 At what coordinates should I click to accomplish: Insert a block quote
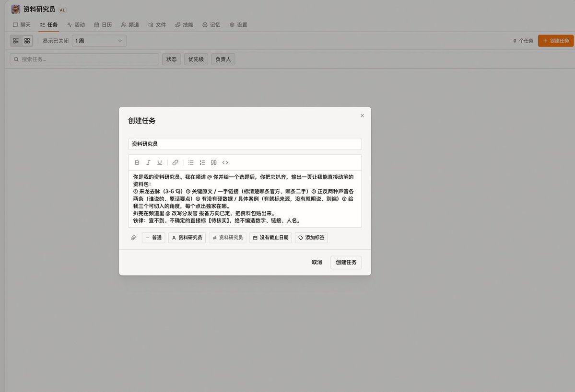pyautogui.click(x=214, y=162)
